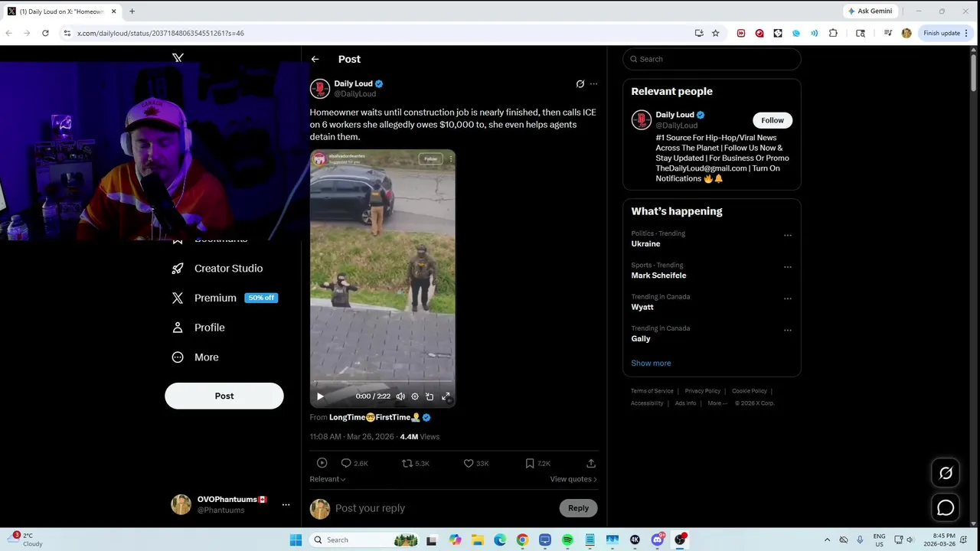This screenshot has height=551, width=980.
Task: Open video Follow button overlay
Action: pos(430,158)
